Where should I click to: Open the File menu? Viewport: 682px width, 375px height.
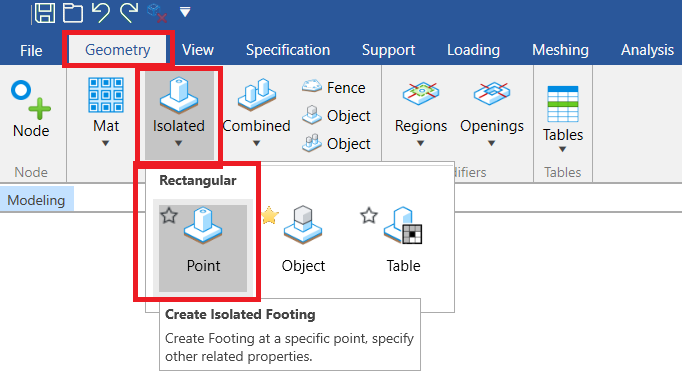(x=31, y=50)
